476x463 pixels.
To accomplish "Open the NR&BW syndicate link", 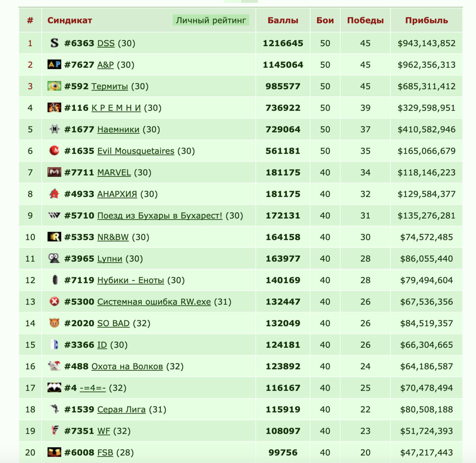I will [x=113, y=237].
